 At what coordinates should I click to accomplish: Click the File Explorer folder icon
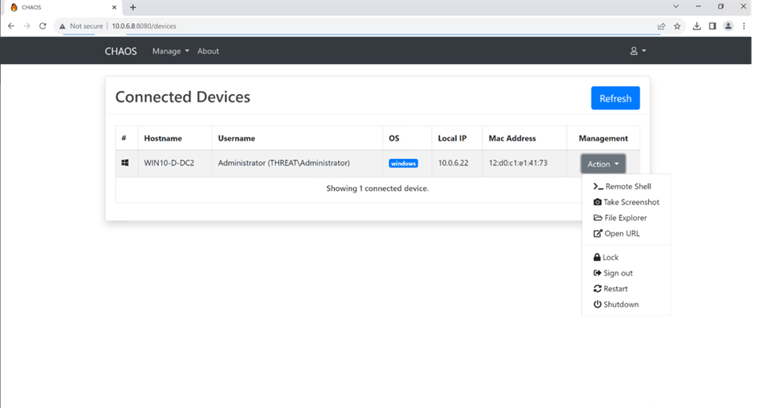[x=597, y=218]
